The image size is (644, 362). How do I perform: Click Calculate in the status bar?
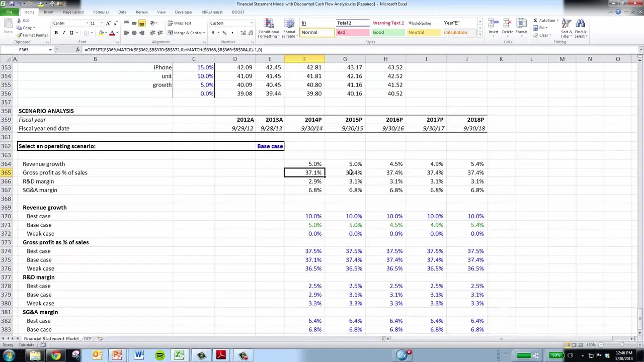(26, 345)
